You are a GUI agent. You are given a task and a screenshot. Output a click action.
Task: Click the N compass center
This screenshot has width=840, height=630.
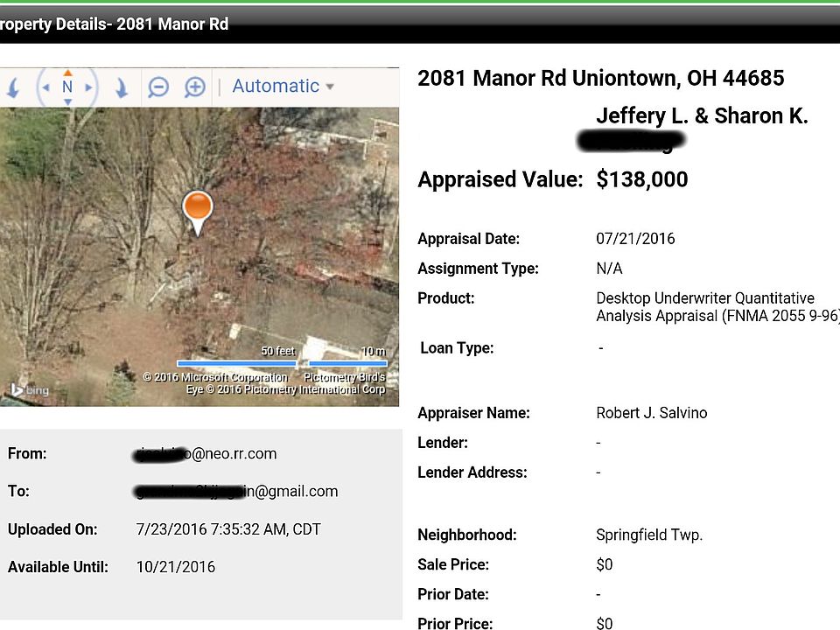(67, 87)
